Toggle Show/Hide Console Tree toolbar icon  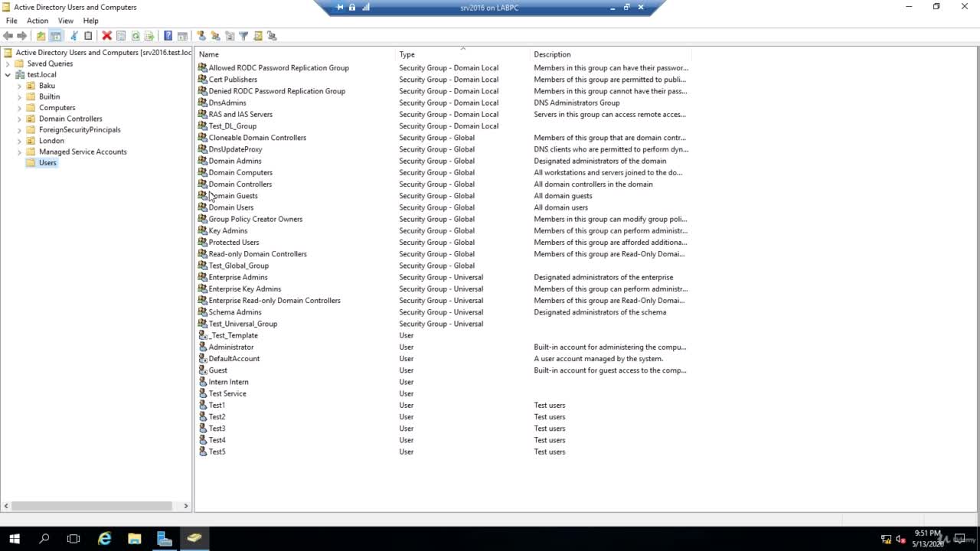coord(56,36)
